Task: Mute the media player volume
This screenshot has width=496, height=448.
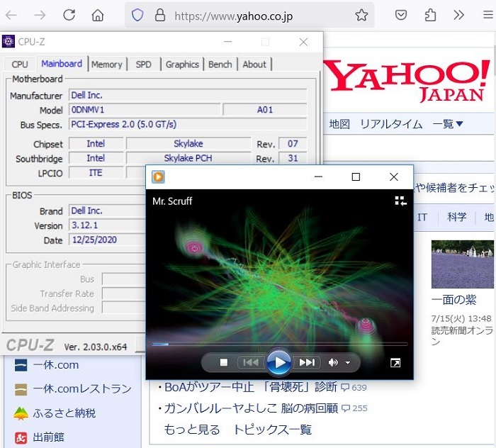Action: [x=333, y=363]
